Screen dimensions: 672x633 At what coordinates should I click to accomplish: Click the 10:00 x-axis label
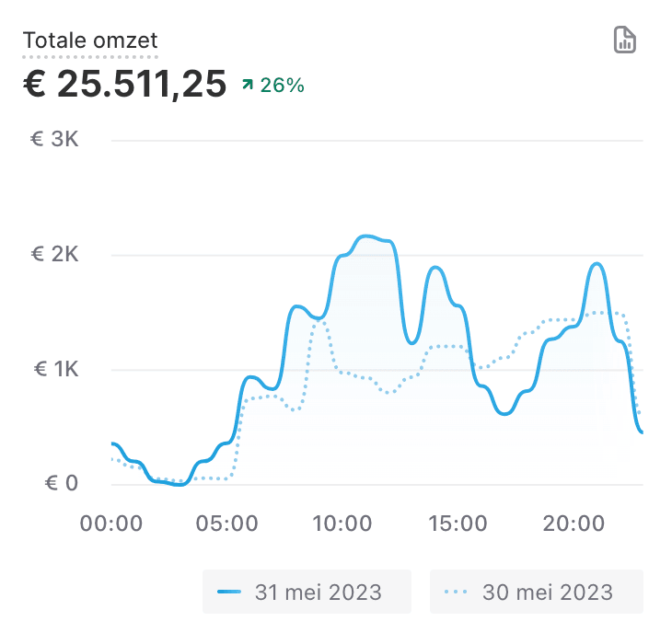coord(342,524)
